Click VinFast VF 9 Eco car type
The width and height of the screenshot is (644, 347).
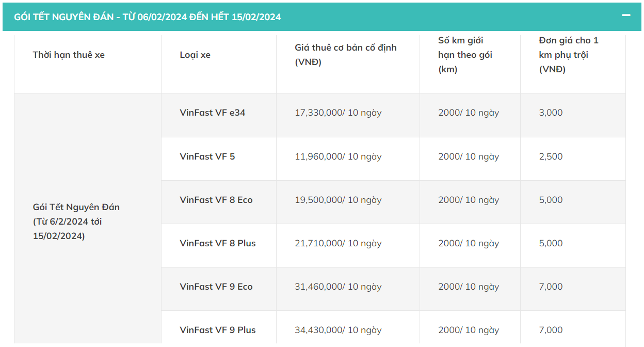click(x=216, y=287)
